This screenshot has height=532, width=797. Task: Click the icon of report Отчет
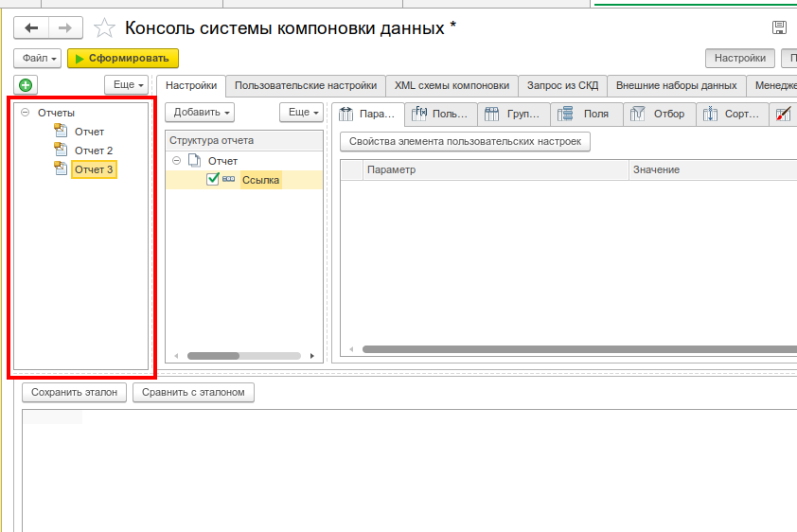tap(61, 131)
